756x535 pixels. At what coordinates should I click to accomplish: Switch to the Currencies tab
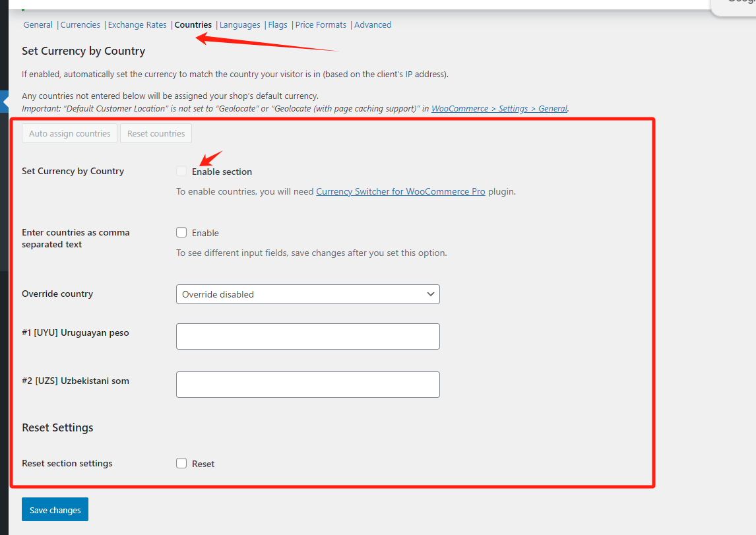tap(80, 25)
